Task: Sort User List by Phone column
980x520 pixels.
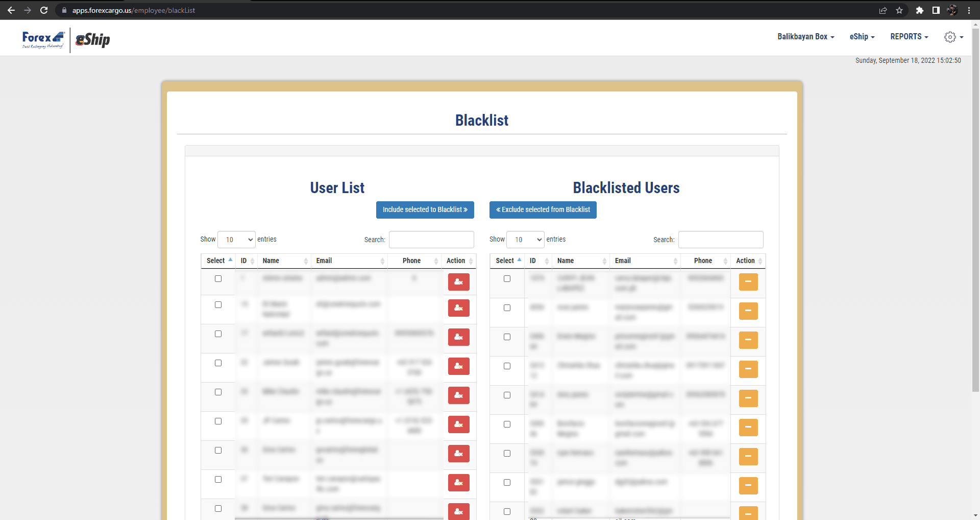Action: point(414,261)
